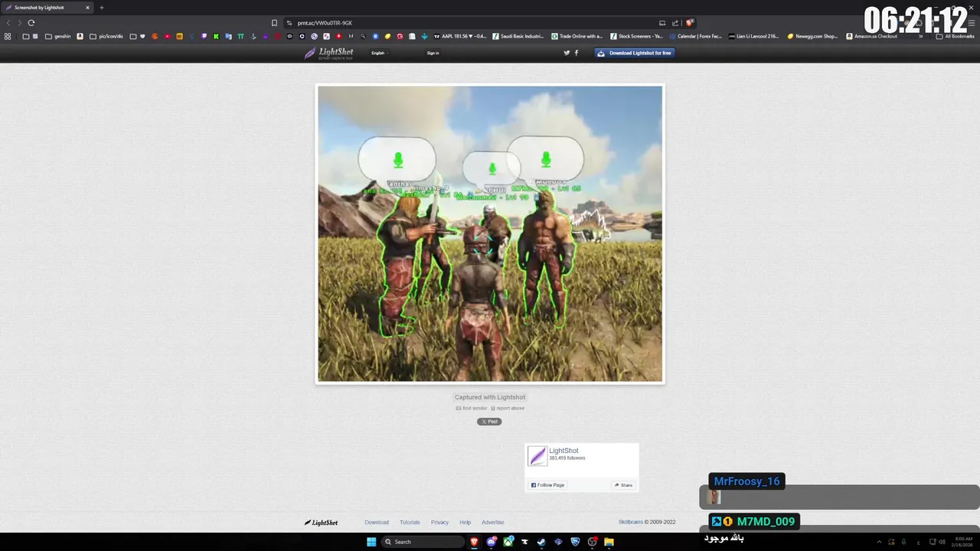980x551 pixels.
Task: Open the Twitter icon in Lightshot header
Action: [x=567, y=53]
